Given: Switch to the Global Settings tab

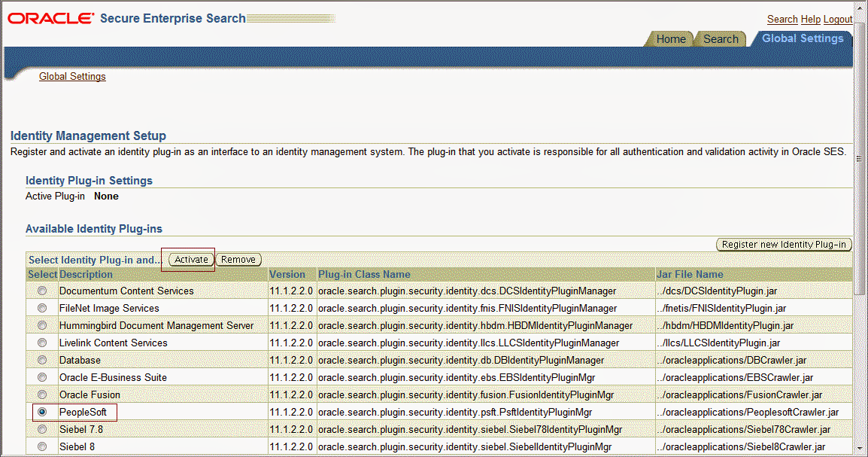Looking at the screenshot, I should [x=802, y=38].
